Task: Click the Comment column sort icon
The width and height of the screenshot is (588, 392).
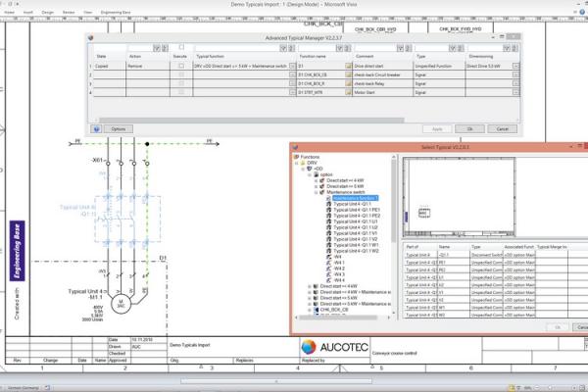Action: pyautogui.click(x=408, y=48)
